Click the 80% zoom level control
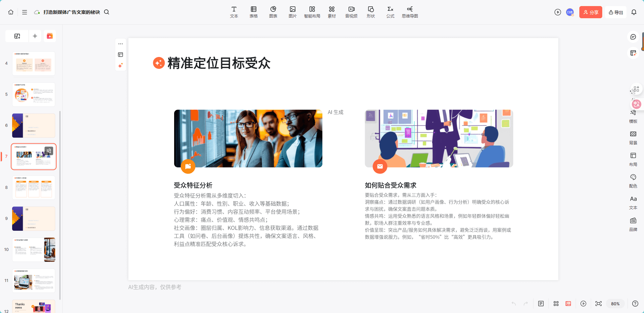644x313 pixels. pos(615,304)
